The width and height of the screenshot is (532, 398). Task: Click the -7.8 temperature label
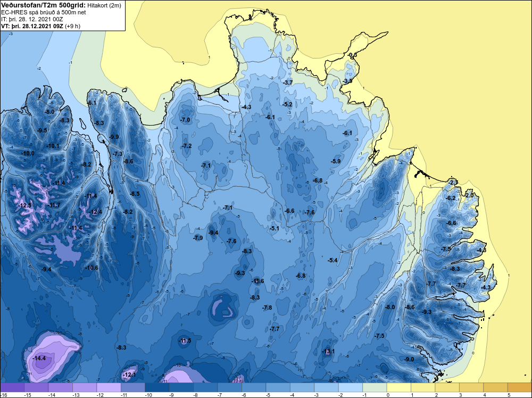point(268,308)
